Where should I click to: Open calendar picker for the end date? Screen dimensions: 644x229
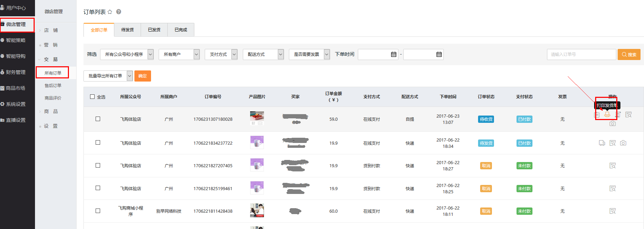pos(439,54)
